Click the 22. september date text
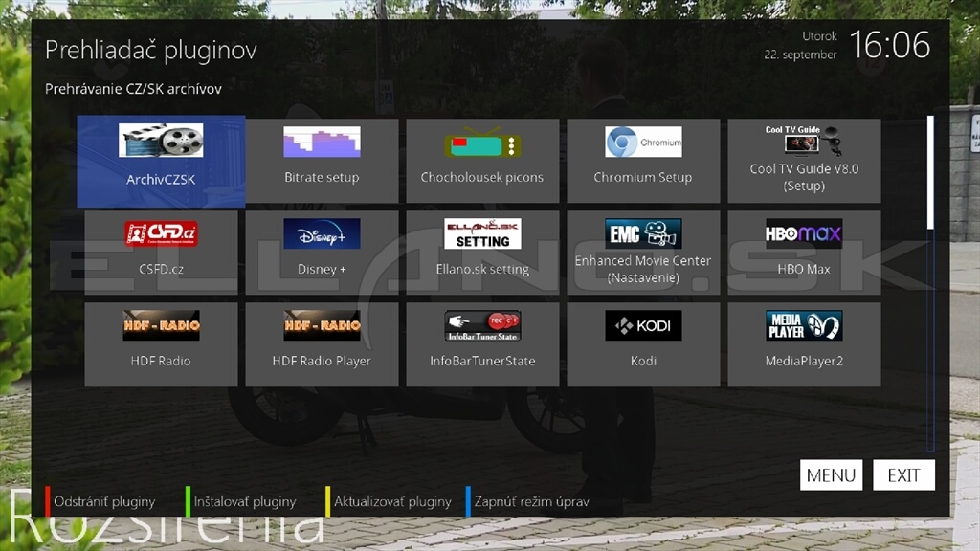This screenshot has width=980, height=551. 800,55
